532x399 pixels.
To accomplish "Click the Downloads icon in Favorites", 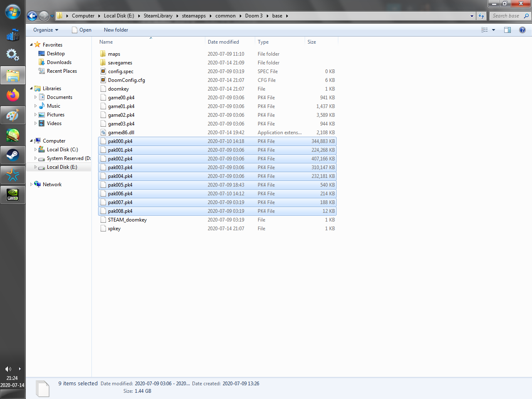I will (x=42, y=62).
